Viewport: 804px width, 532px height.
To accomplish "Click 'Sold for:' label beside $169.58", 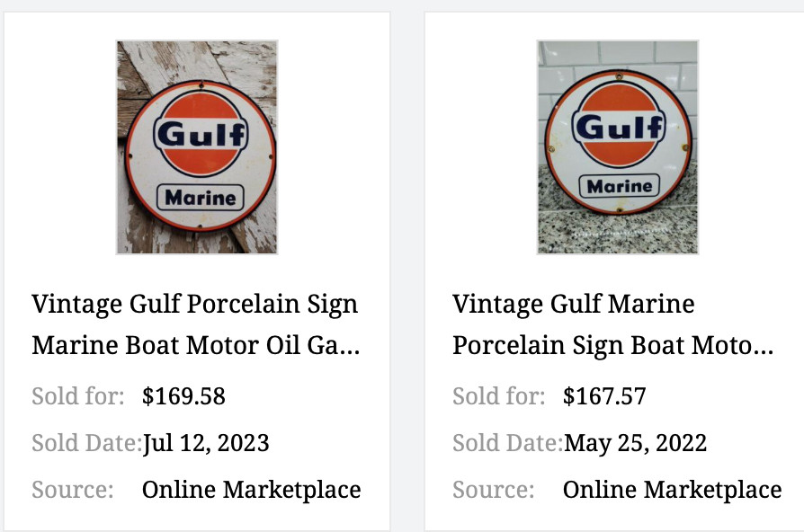I will (x=78, y=396).
